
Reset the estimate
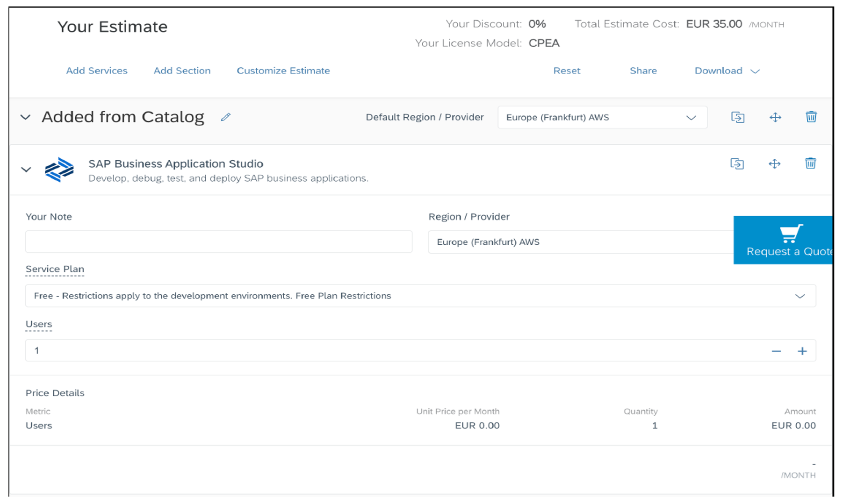(567, 71)
